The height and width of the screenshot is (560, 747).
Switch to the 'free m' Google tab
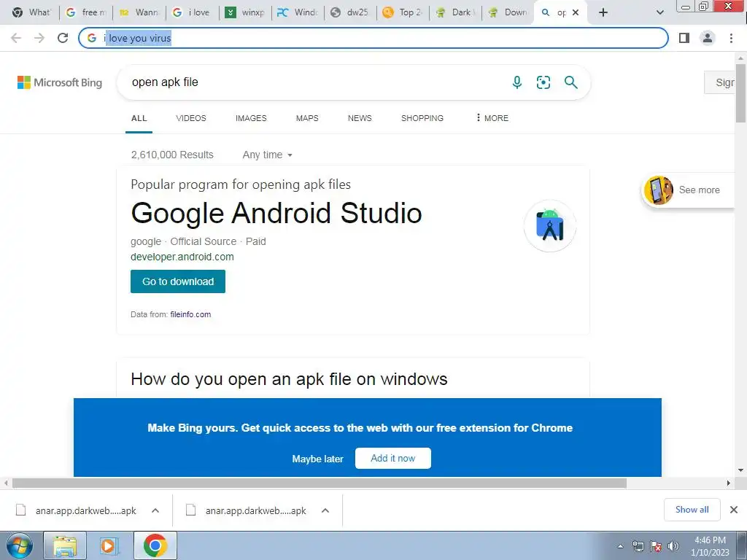(86, 12)
